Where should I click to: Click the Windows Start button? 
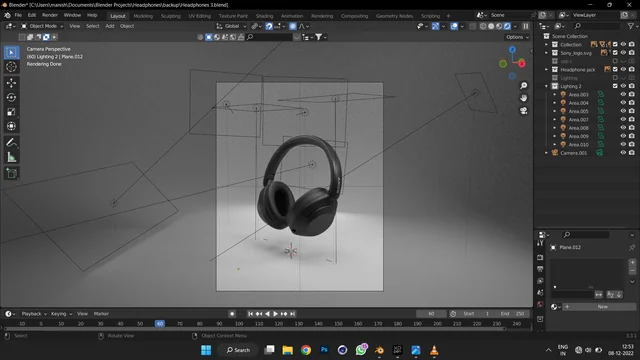coord(206,350)
